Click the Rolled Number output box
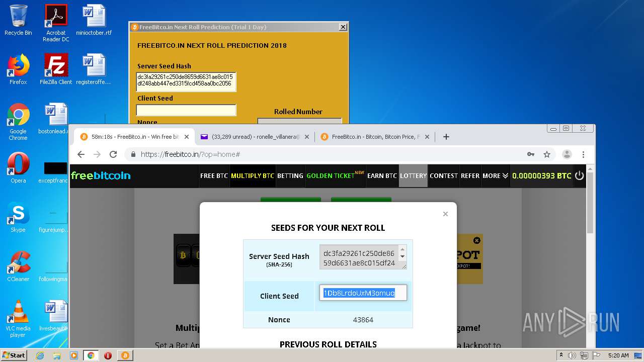 pyautogui.click(x=299, y=121)
